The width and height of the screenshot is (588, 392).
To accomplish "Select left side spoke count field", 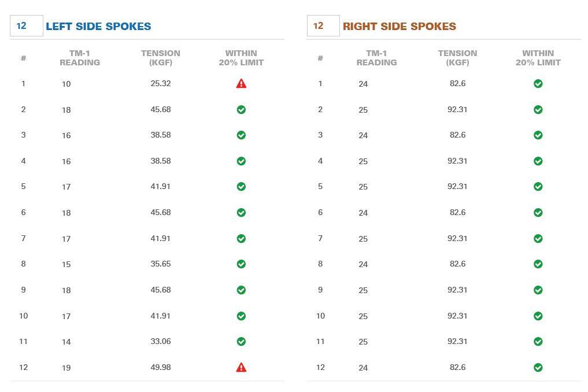I will click(x=27, y=26).
